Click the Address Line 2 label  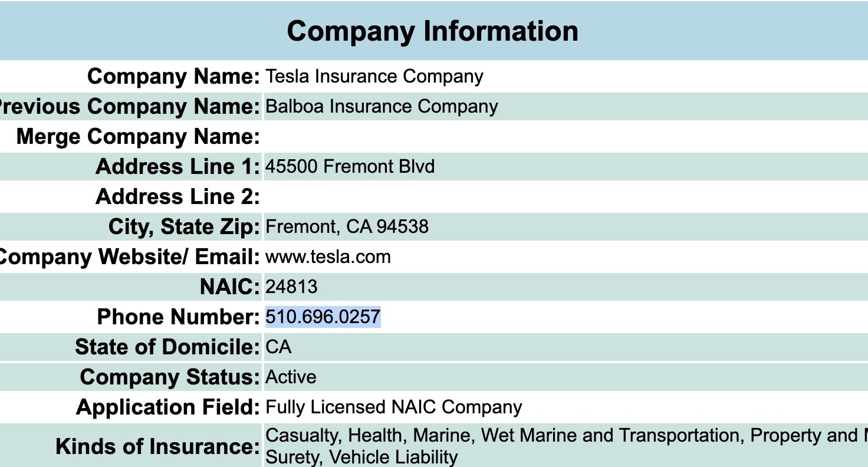click(x=177, y=197)
